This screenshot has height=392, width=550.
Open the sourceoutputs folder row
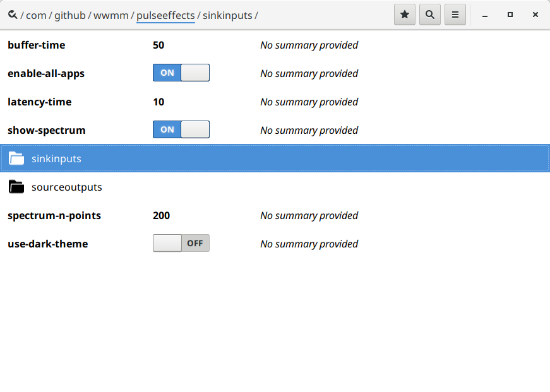(x=275, y=187)
